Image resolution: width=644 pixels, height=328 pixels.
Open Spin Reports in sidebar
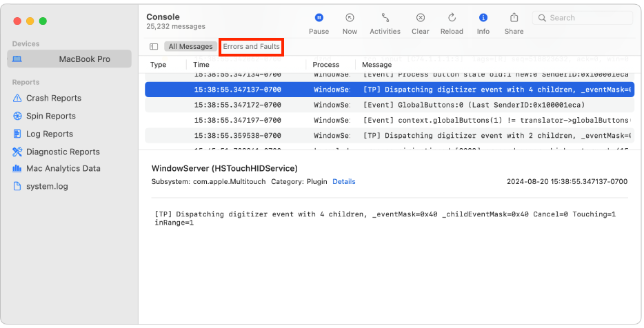click(50, 116)
